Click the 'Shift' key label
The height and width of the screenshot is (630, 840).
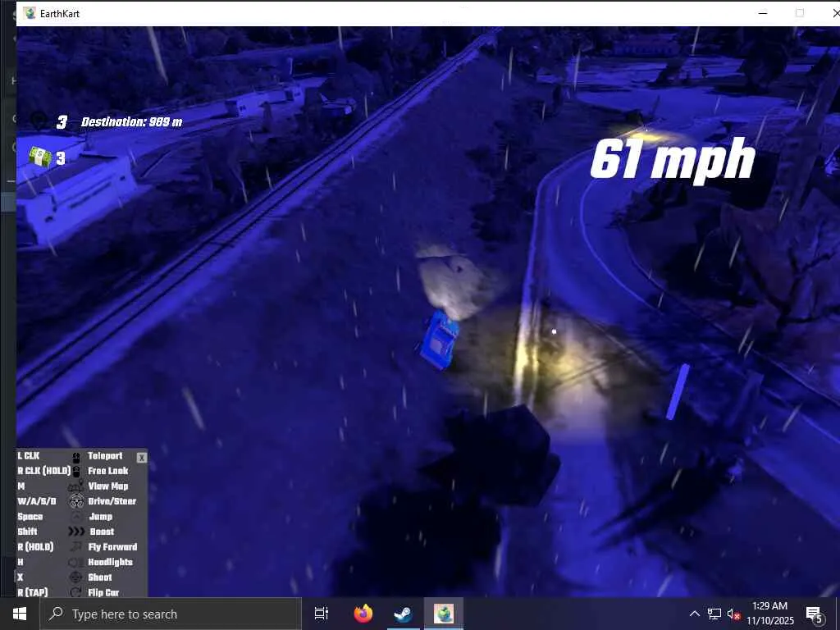pyautogui.click(x=27, y=532)
